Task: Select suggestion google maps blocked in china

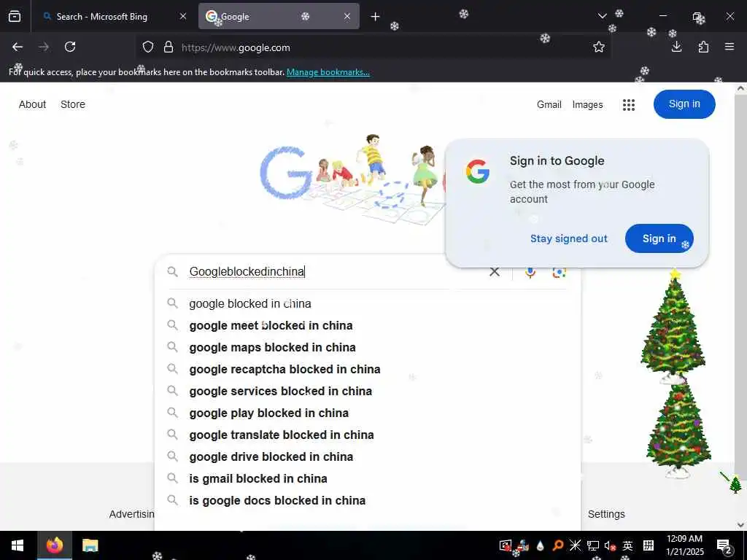Action: point(368,347)
